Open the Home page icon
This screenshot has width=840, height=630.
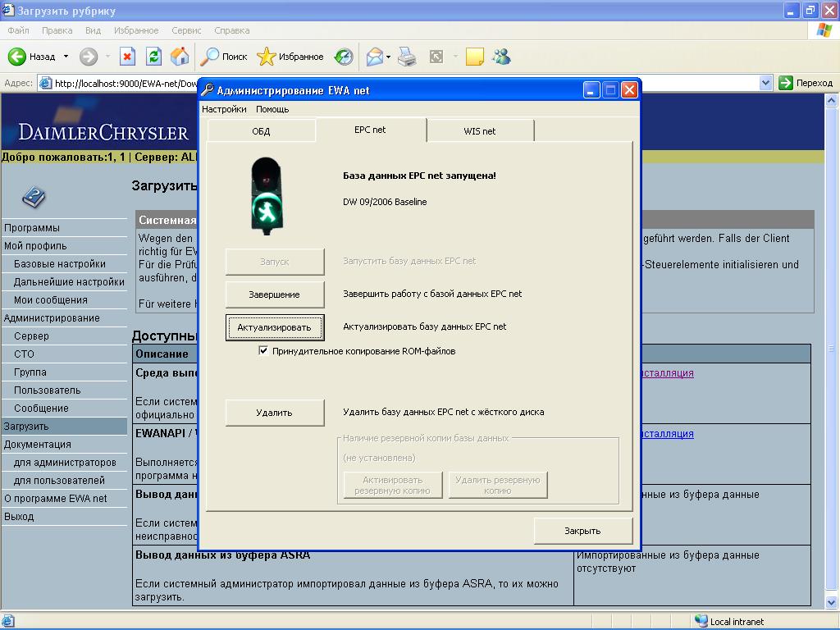(x=180, y=57)
